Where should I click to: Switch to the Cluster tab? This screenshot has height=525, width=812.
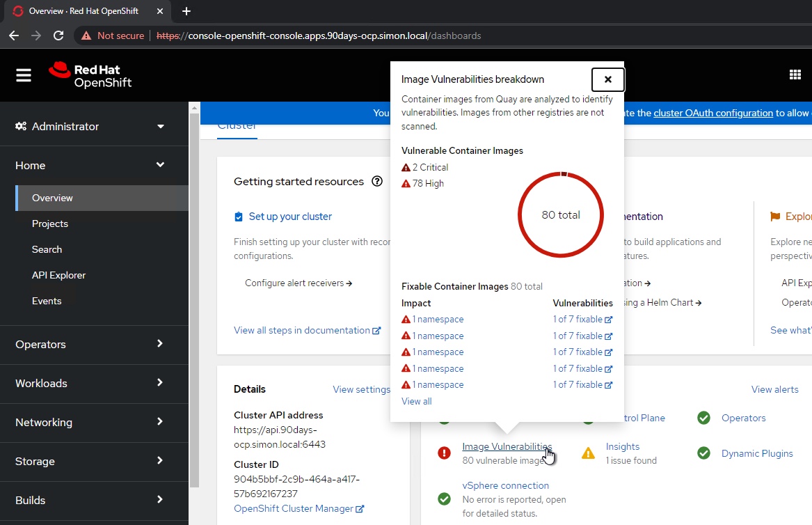pyautogui.click(x=237, y=130)
